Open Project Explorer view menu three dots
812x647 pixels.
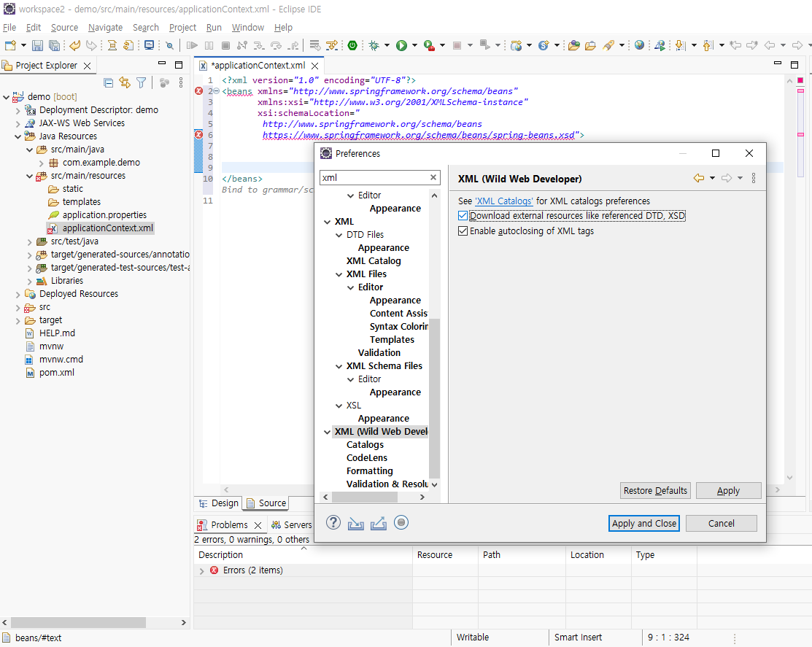(x=181, y=83)
